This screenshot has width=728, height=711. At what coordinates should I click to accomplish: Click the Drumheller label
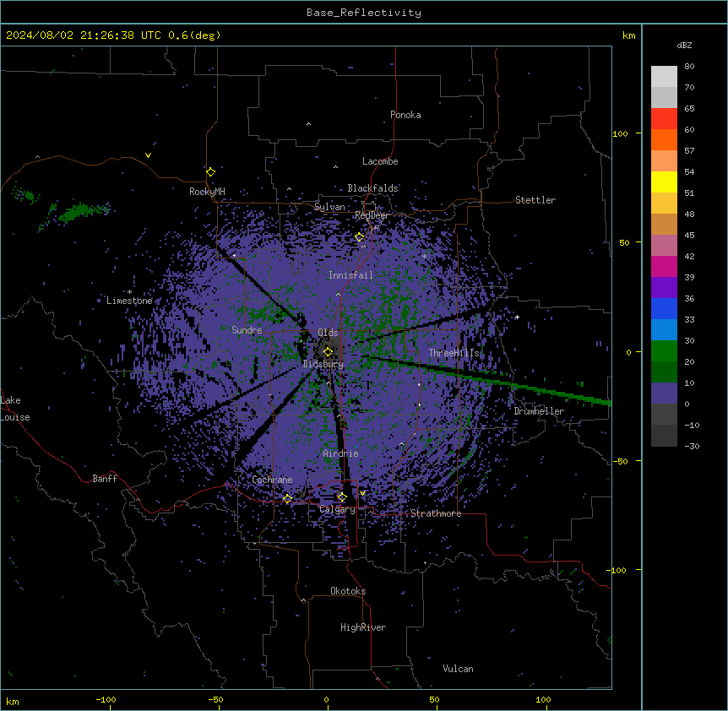tap(539, 411)
